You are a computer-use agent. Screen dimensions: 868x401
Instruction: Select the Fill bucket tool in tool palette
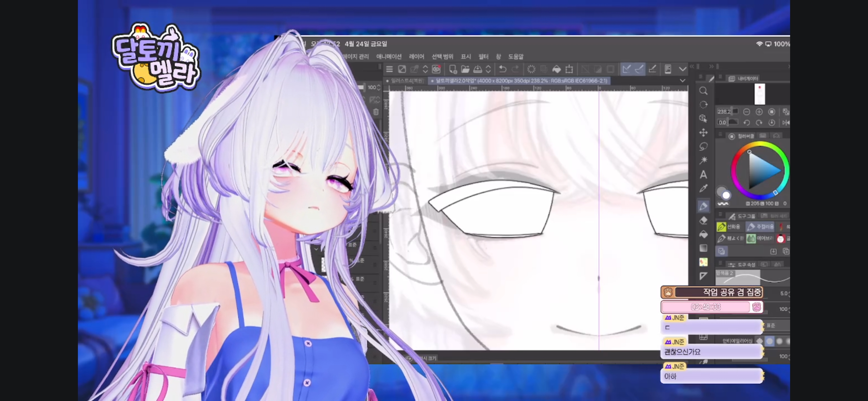(703, 234)
